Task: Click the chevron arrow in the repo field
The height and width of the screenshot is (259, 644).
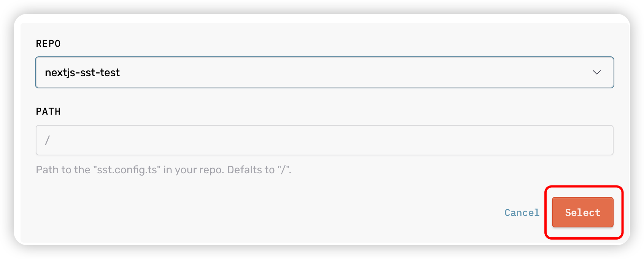Action: (x=596, y=72)
